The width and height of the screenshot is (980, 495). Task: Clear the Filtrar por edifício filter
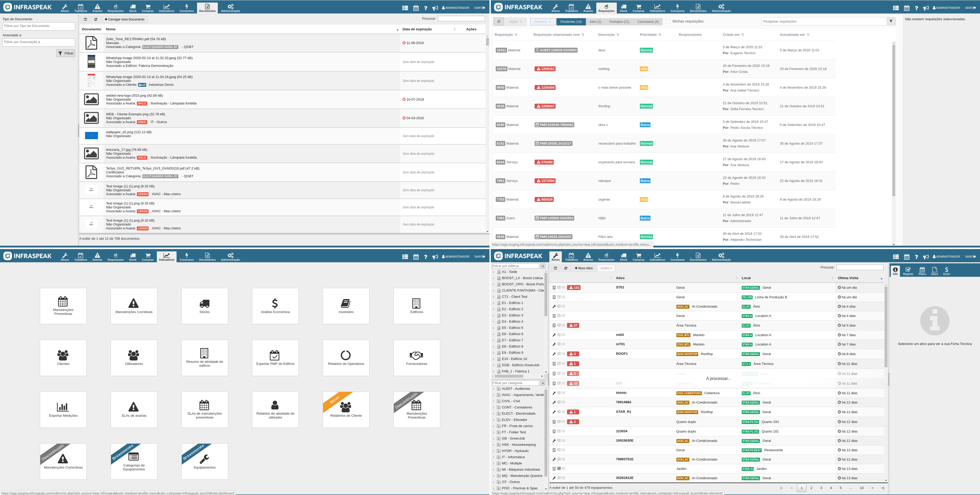tap(543, 266)
